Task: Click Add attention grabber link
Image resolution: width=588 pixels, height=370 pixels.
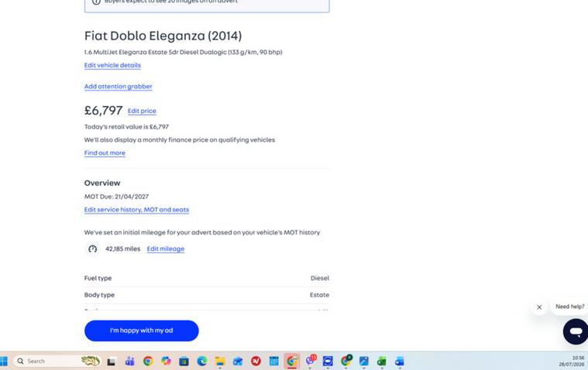Action: point(118,87)
